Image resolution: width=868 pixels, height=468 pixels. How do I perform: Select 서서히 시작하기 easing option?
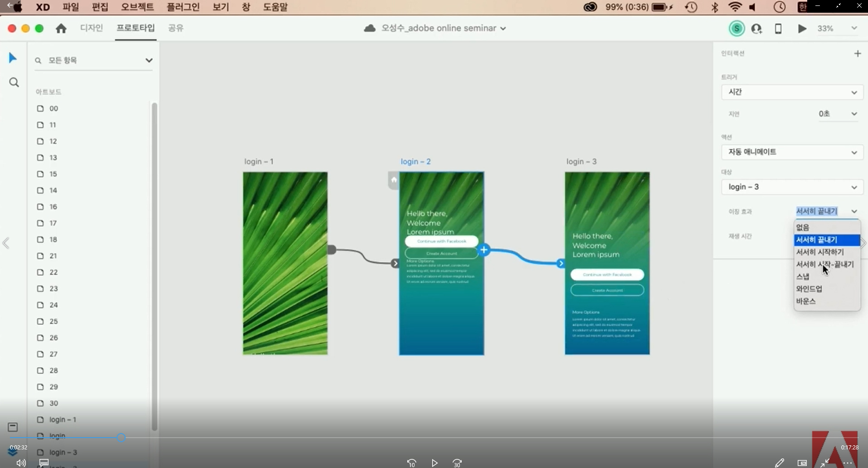coord(827,252)
